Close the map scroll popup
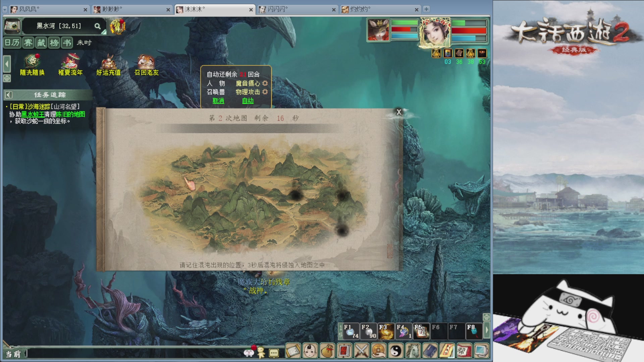The height and width of the screenshot is (362, 644). pyautogui.click(x=399, y=112)
